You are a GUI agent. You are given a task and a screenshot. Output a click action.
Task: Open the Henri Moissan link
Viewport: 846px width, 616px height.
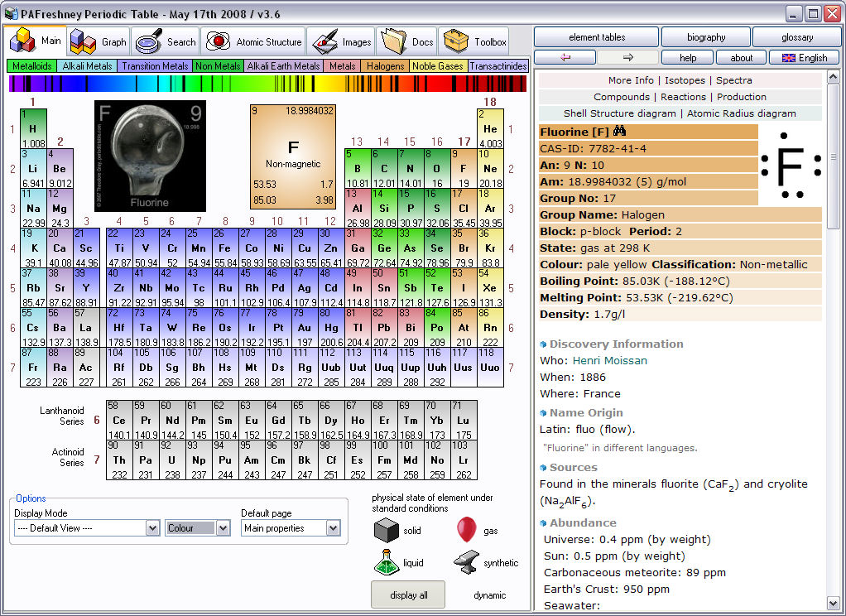[609, 360]
